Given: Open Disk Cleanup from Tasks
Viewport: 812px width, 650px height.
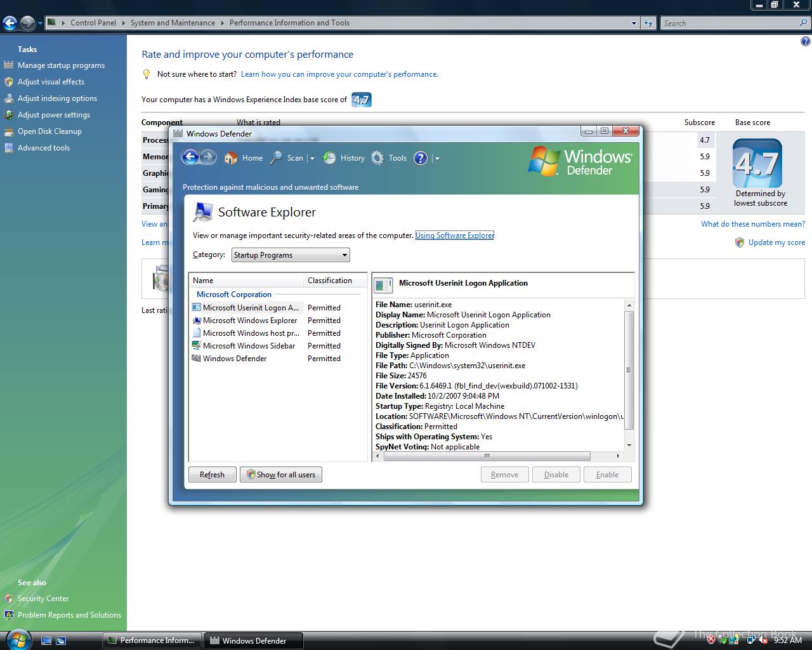Looking at the screenshot, I should click(49, 131).
